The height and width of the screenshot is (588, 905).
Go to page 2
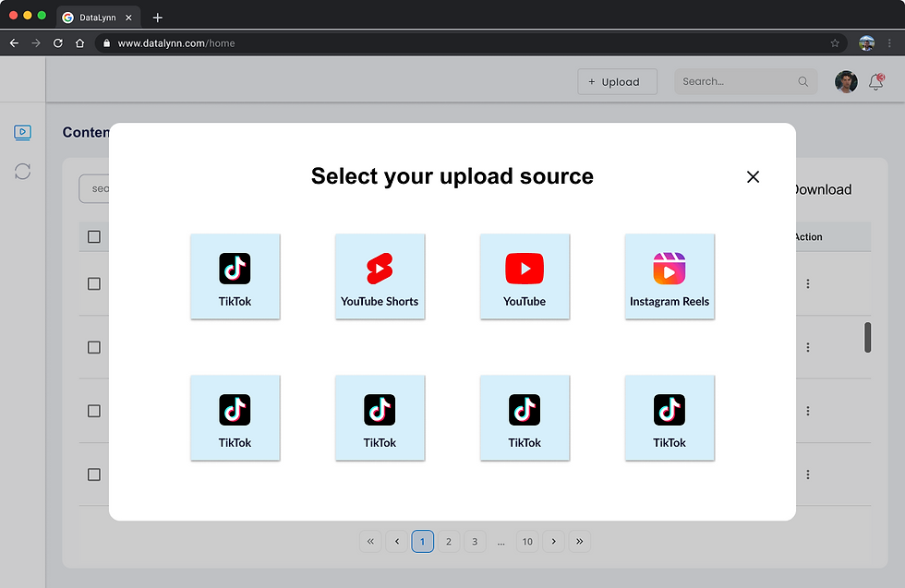coord(449,541)
